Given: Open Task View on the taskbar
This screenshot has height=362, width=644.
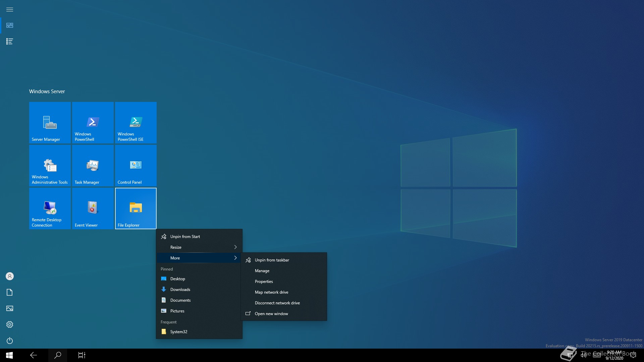Looking at the screenshot, I should (82, 355).
